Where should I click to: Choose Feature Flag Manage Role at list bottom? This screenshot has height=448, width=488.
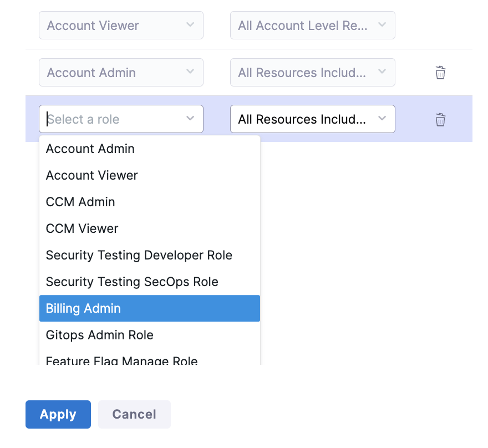[121, 359]
